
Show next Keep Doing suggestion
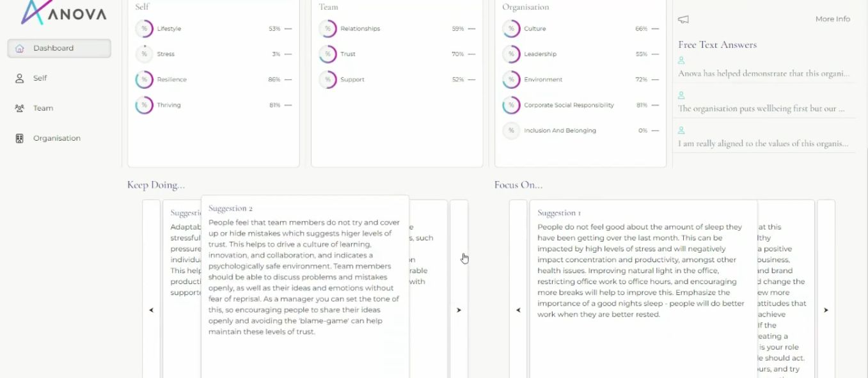point(459,310)
